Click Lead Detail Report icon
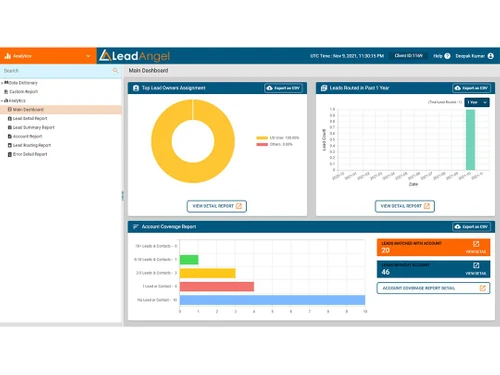 (10, 118)
